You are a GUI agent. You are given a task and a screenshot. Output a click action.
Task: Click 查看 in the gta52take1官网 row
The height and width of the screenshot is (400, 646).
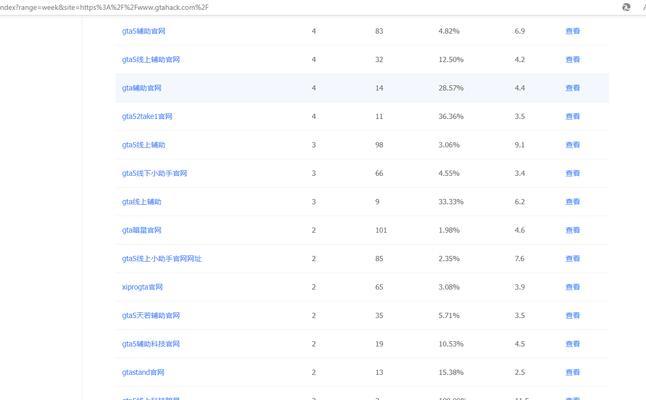(573, 116)
